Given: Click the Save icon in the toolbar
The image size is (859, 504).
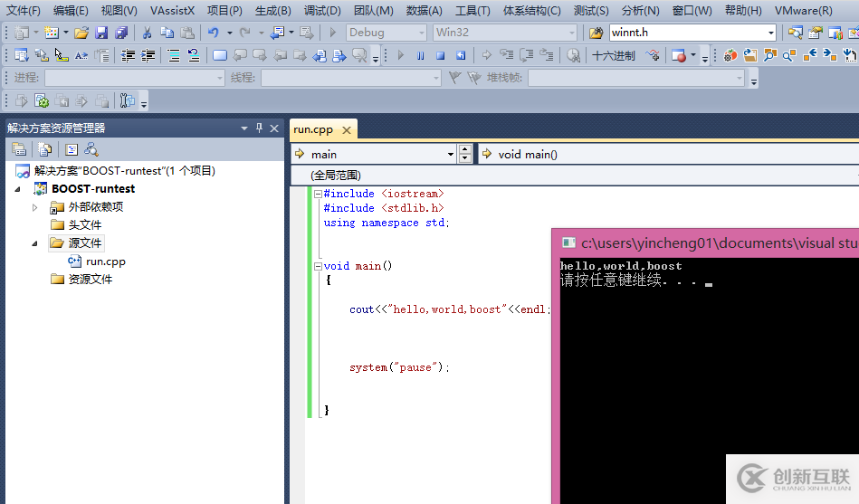Looking at the screenshot, I should point(101,33).
